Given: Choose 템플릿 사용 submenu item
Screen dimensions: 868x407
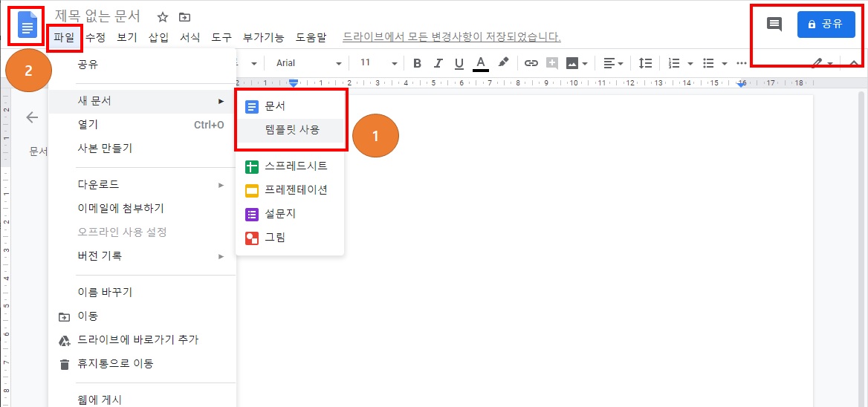Looking at the screenshot, I should (290, 131).
